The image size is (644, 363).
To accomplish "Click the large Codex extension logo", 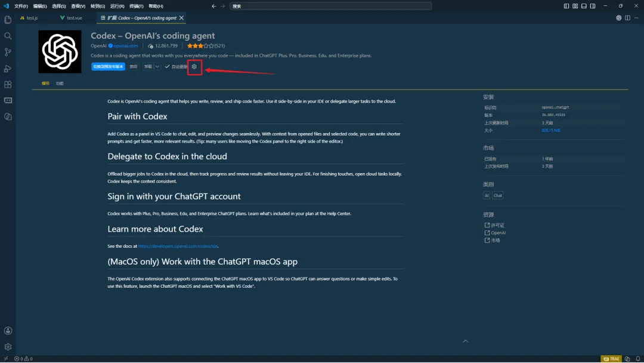I will point(60,52).
